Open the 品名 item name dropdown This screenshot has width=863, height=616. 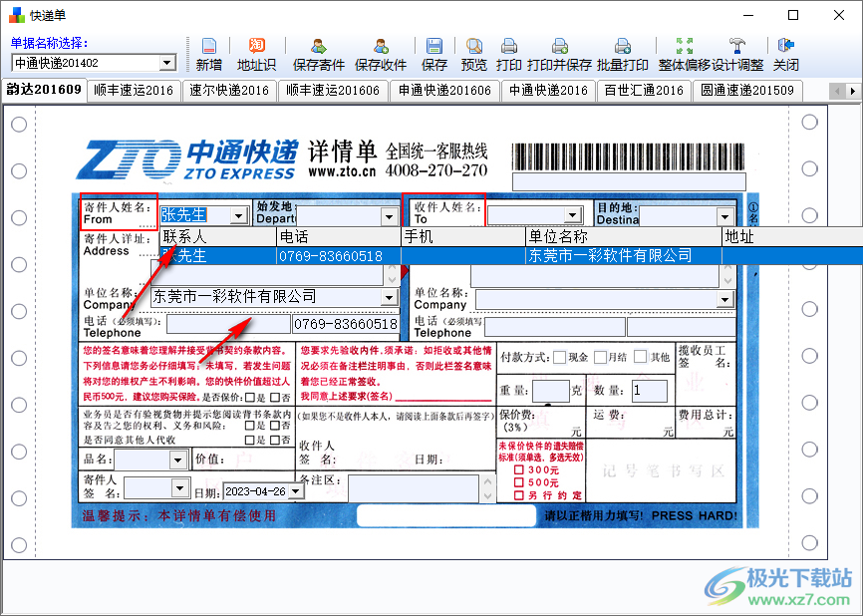tap(177, 460)
